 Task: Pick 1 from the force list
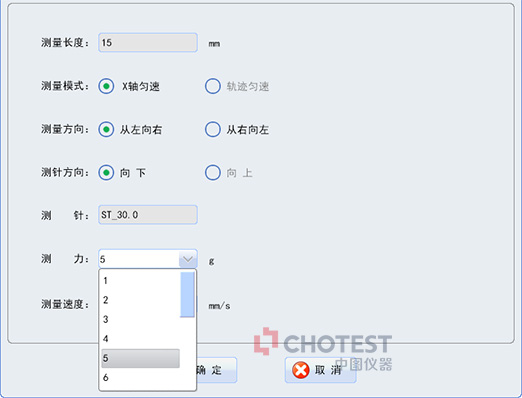click(x=140, y=281)
